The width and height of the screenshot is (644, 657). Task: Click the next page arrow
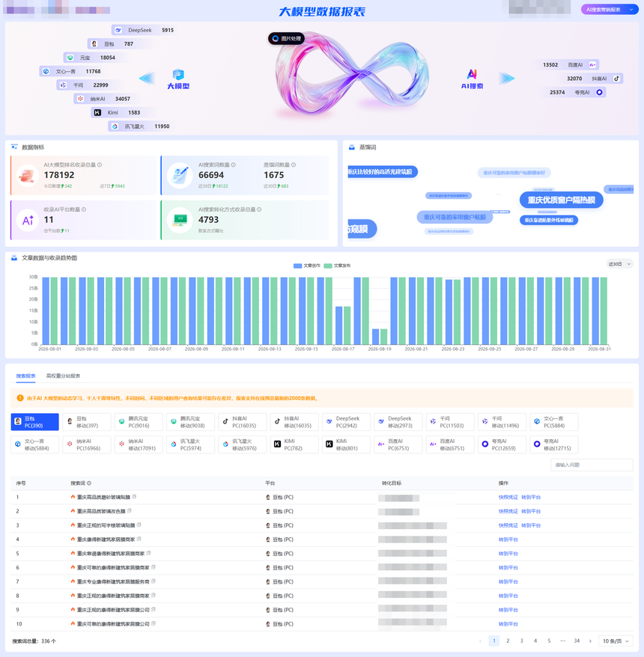(590, 641)
